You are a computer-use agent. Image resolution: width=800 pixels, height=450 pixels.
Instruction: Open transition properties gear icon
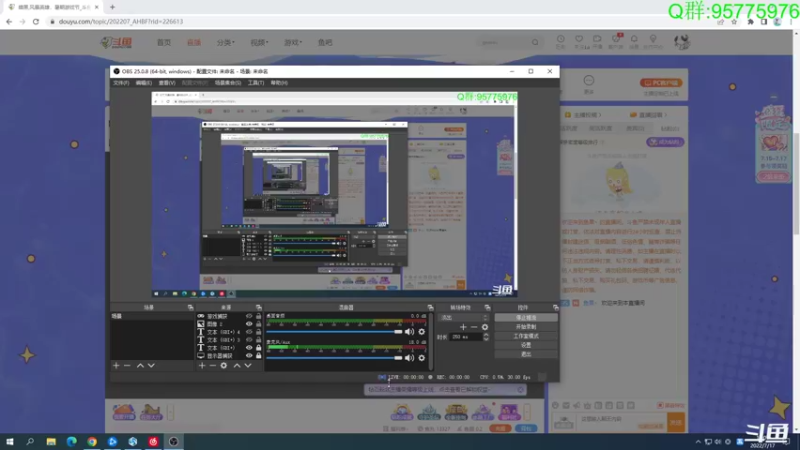click(485, 327)
